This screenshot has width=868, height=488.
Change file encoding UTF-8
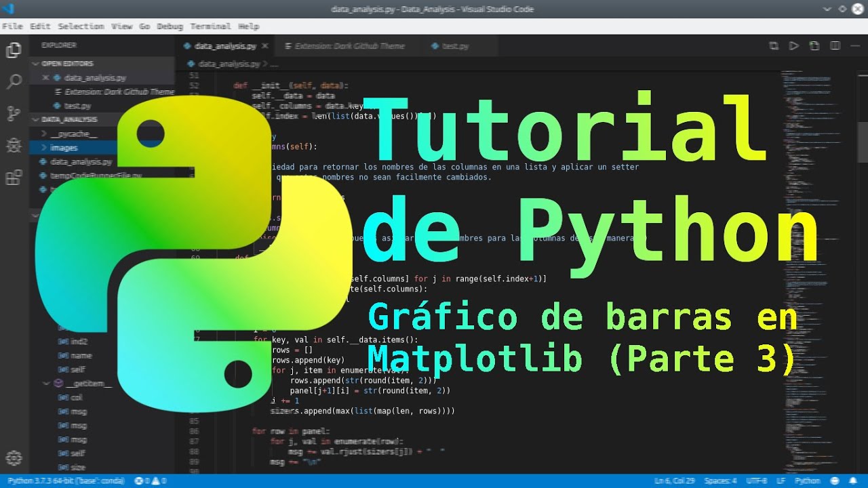757,481
